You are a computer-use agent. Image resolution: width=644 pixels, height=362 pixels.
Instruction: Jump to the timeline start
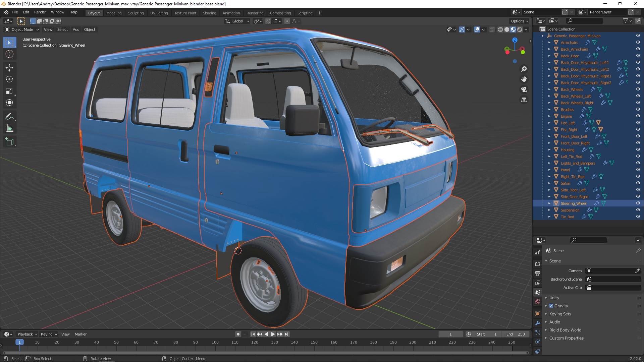coord(253,334)
